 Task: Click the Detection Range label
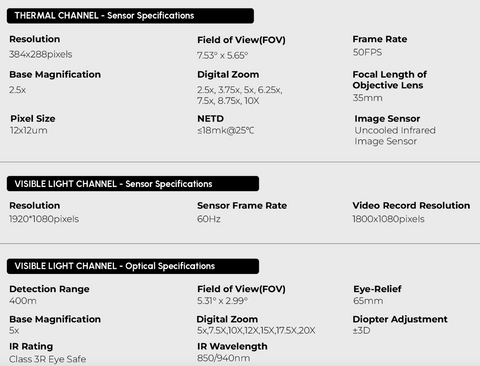(49, 289)
